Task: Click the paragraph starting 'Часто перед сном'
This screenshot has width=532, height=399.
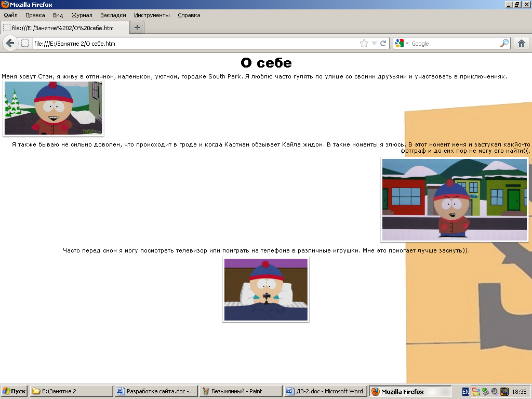Action: pos(266,250)
